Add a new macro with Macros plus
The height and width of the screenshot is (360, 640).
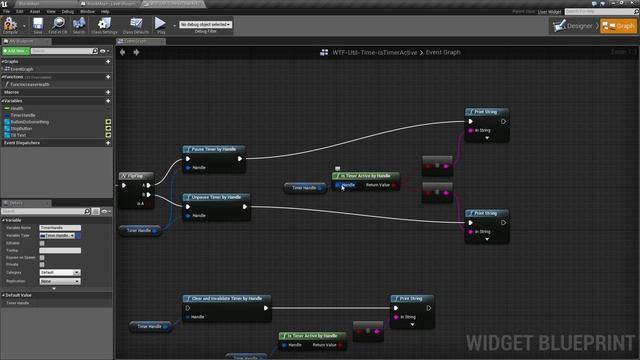(x=108, y=92)
